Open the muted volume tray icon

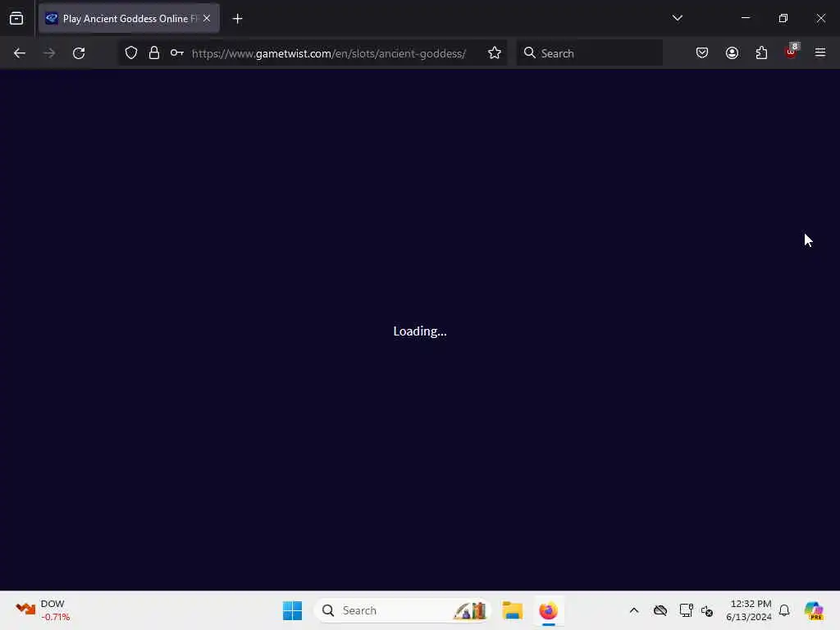707,610
